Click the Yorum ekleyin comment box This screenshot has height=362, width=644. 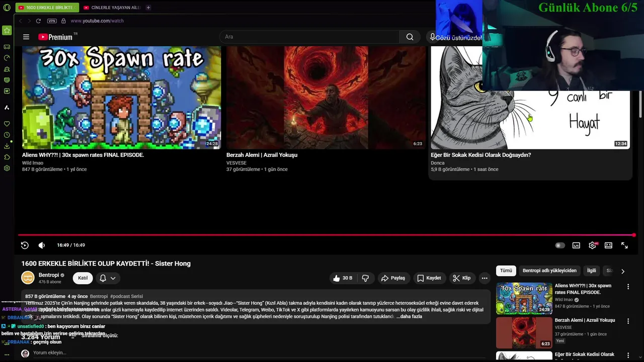click(50, 353)
